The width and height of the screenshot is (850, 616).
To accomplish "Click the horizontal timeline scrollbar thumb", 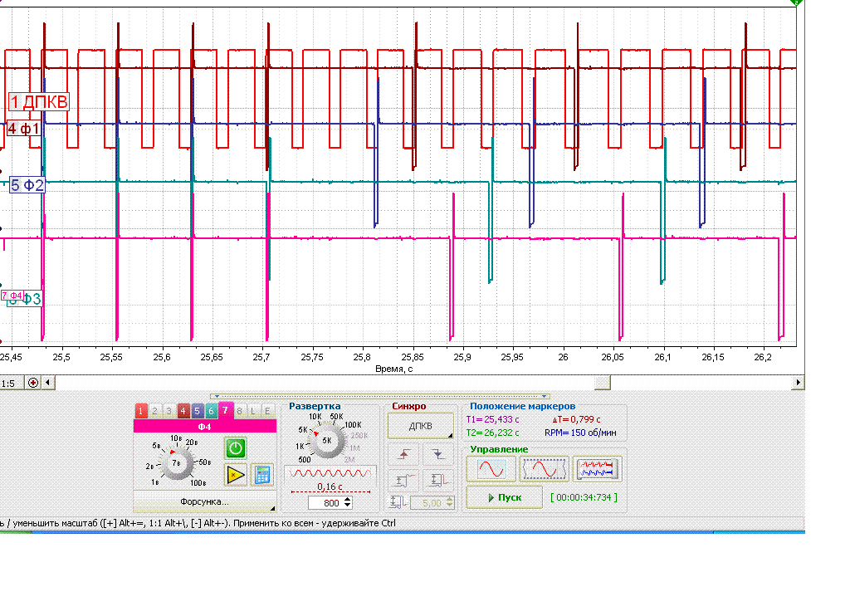I will 603,383.
